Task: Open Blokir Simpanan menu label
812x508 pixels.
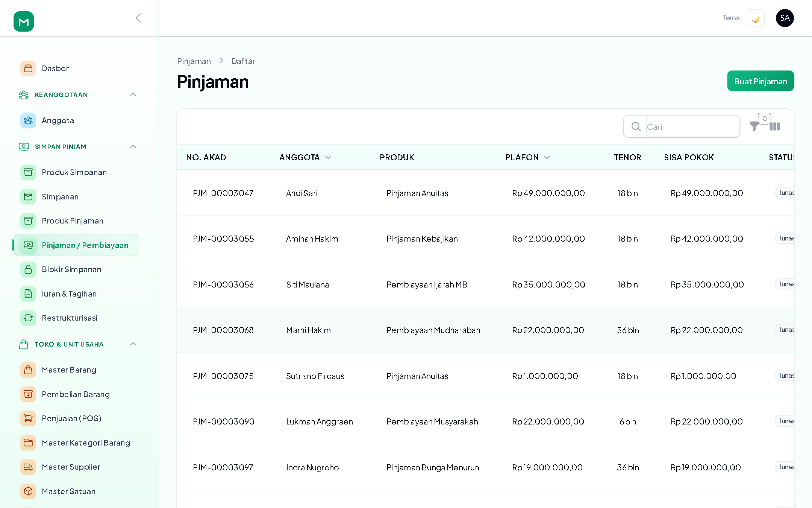Action: 71,269
